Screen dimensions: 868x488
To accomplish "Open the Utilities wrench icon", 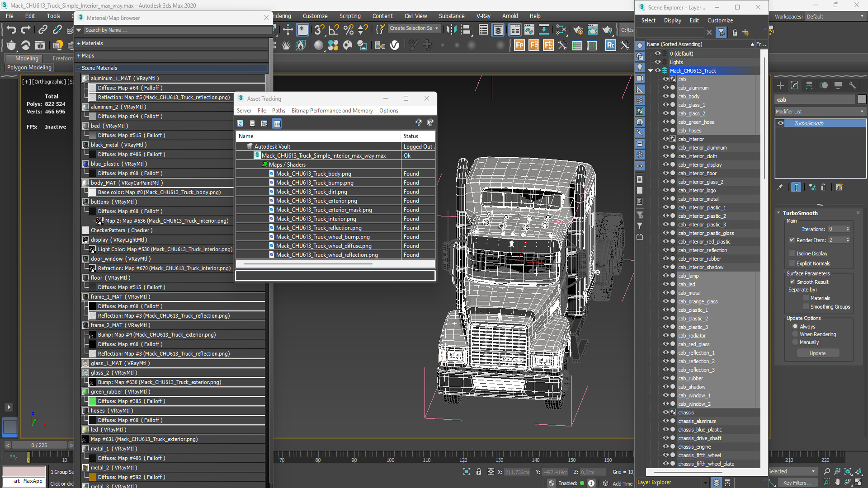I will point(853,85).
